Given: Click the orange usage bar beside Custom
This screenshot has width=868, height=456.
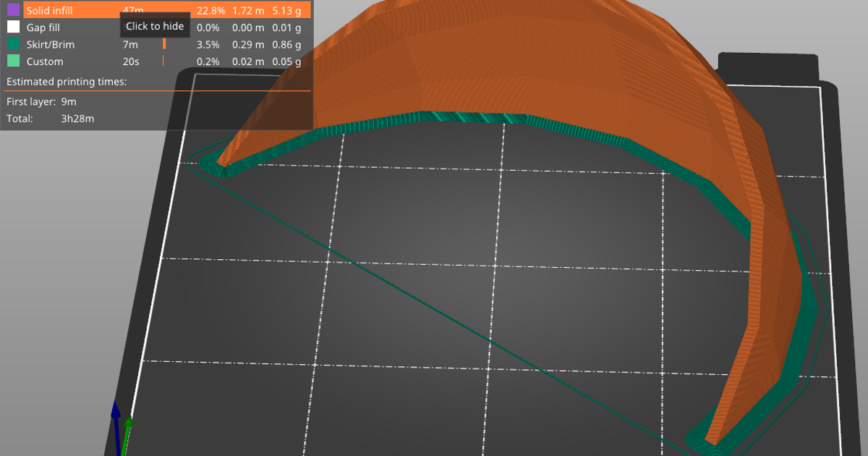Looking at the screenshot, I should pyautogui.click(x=165, y=61).
